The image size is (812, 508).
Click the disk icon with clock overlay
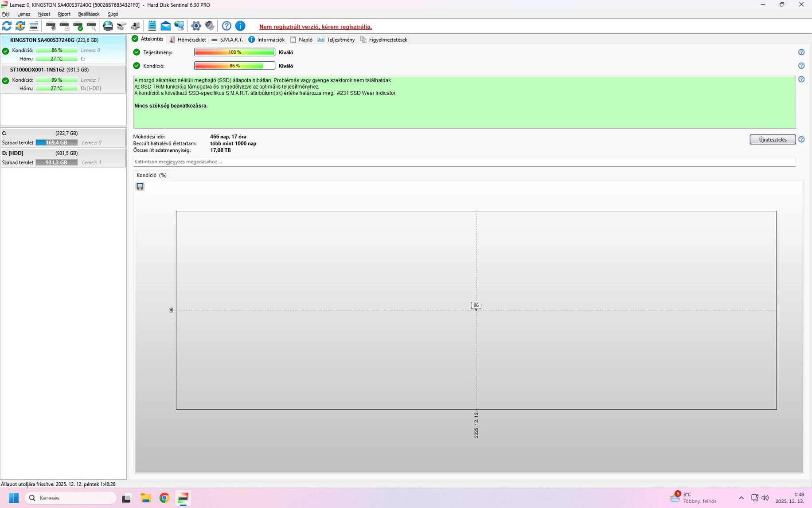point(65,26)
